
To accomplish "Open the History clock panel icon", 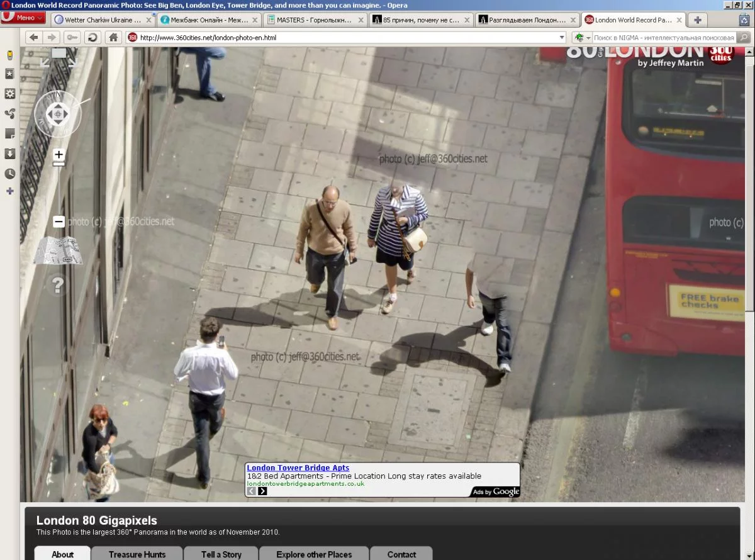I will coord(9,174).
